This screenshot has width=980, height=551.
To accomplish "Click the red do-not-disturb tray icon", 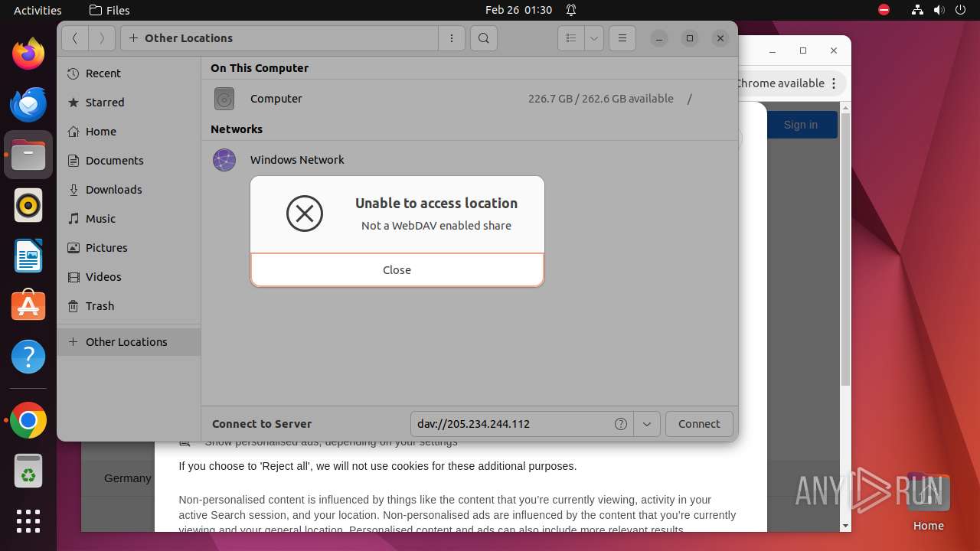I will click(x=884, y=10).
